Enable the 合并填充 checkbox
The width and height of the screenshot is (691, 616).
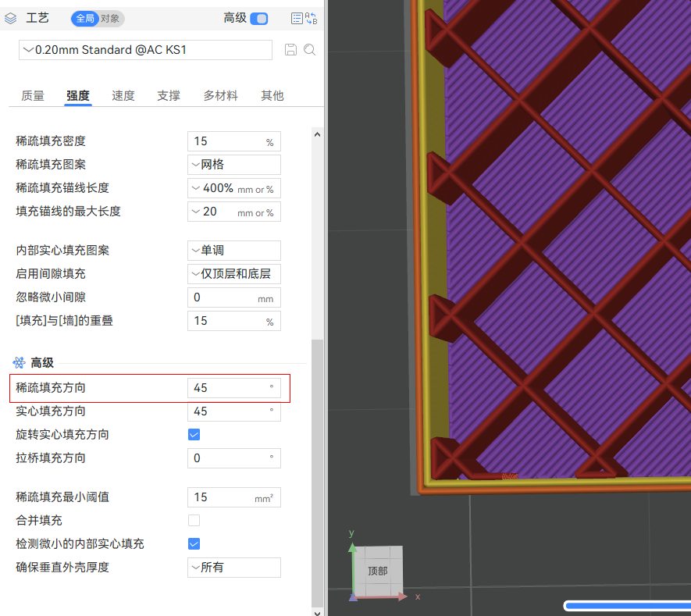point(194,521)
